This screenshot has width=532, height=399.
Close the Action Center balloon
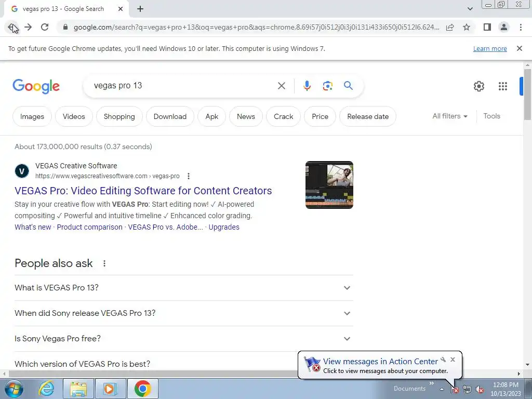453,360
